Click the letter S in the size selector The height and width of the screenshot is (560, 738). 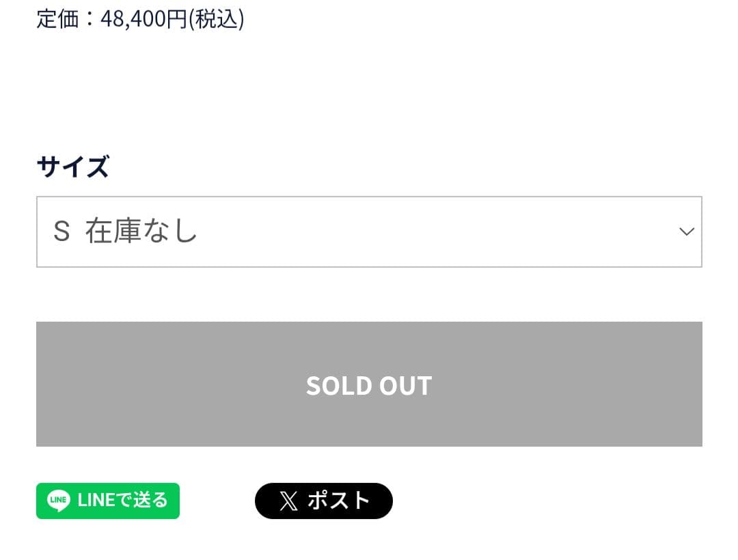(61, 232)
